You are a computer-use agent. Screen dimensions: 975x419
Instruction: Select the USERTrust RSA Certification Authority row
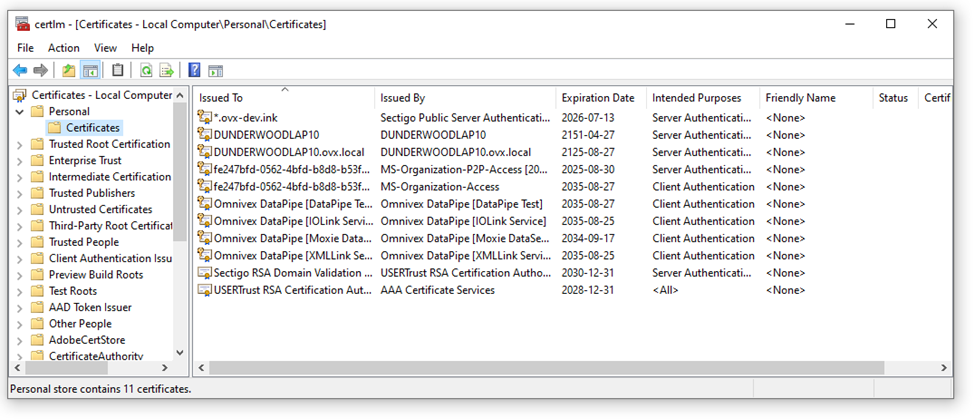[x=290, y=290]
